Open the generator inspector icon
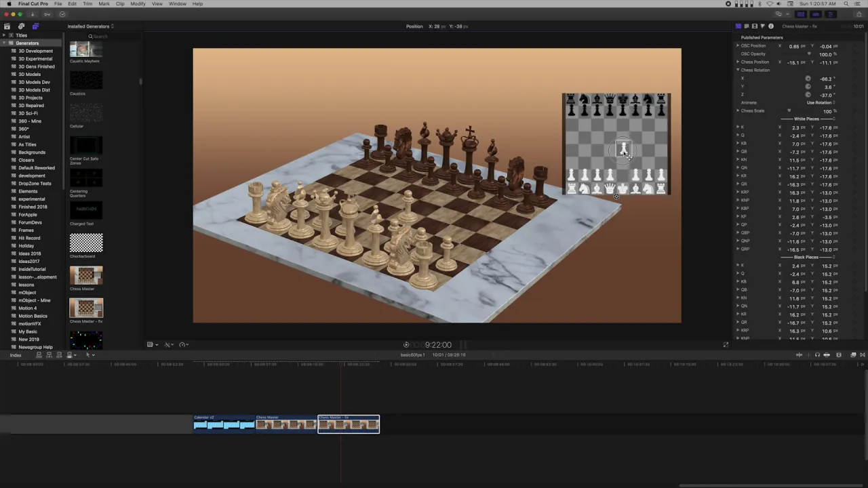 (738, 26)
